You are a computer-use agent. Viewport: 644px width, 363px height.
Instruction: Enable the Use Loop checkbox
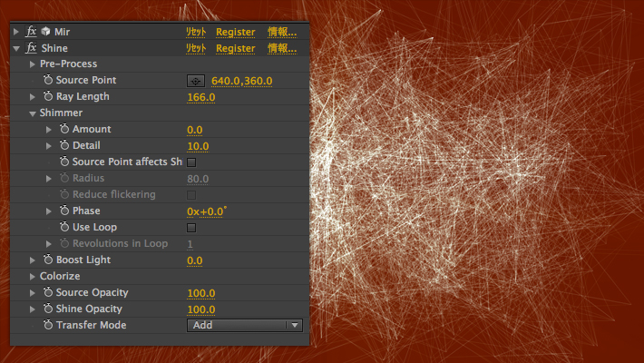(x=191, y=228)
